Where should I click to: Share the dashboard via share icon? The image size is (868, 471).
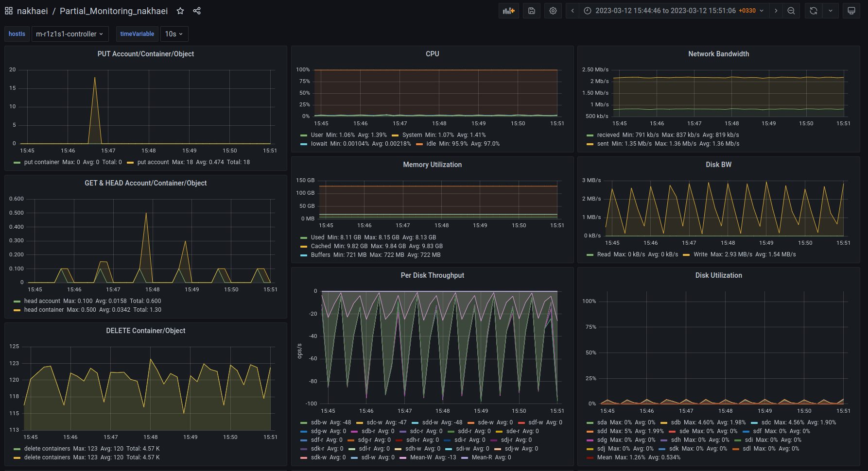(197, 11)
